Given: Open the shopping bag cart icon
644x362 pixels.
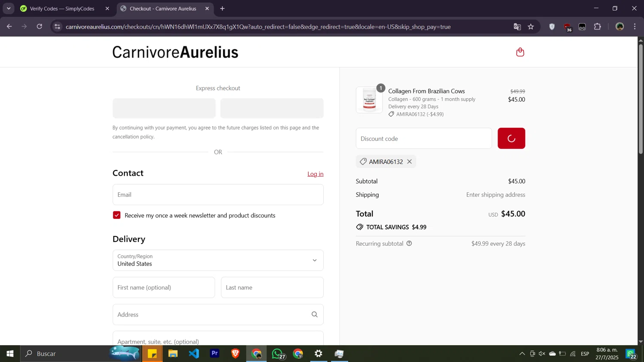Looking at the screenshot, I should point(520,52).
